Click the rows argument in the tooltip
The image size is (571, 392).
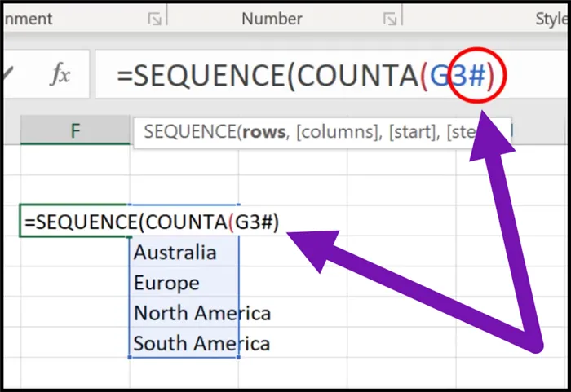[260, 131]
